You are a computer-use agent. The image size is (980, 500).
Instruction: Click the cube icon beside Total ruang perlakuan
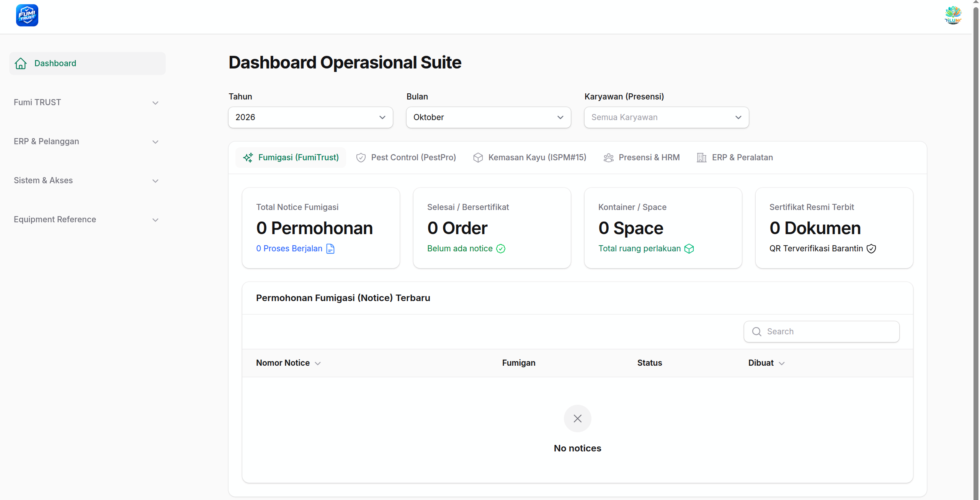[689, 249]
